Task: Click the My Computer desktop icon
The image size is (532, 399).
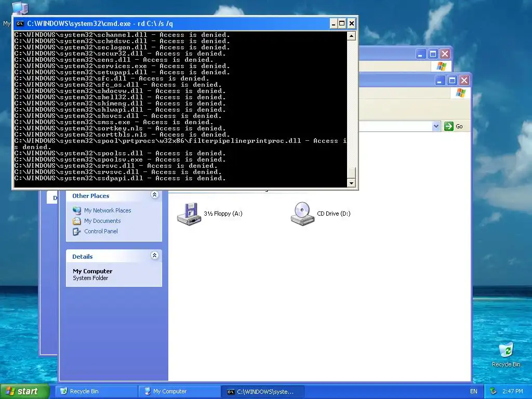Action: coord(20,7)
